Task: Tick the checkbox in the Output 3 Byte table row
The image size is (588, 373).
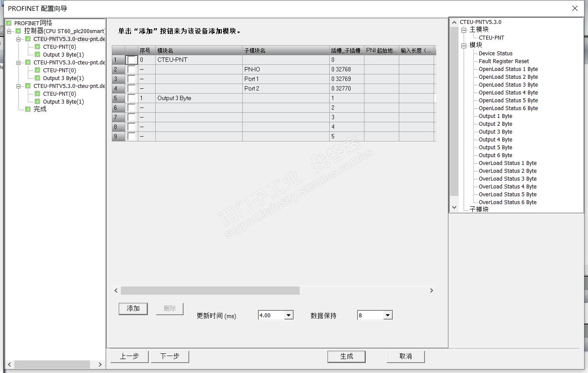Action: (x=131, y=98)
